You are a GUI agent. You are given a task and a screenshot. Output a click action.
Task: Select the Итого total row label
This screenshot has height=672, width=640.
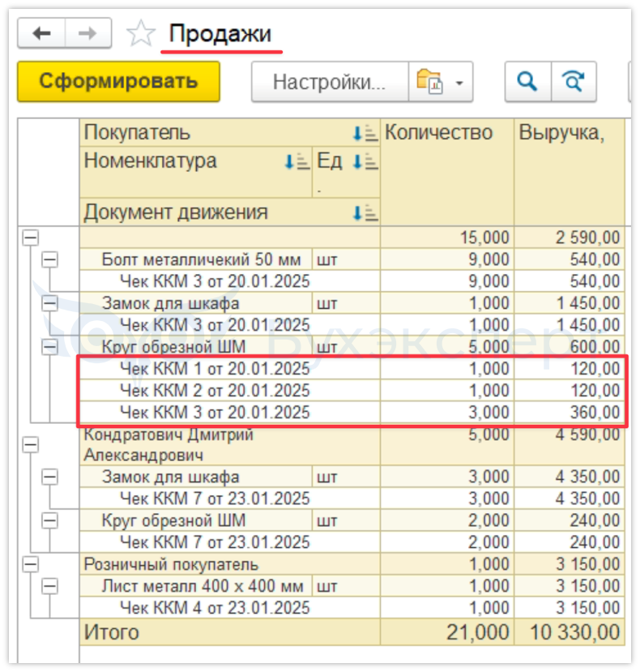111,632
